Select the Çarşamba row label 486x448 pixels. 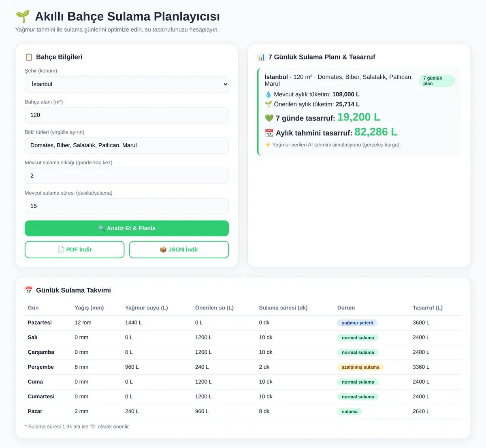[x=41, y=352]
